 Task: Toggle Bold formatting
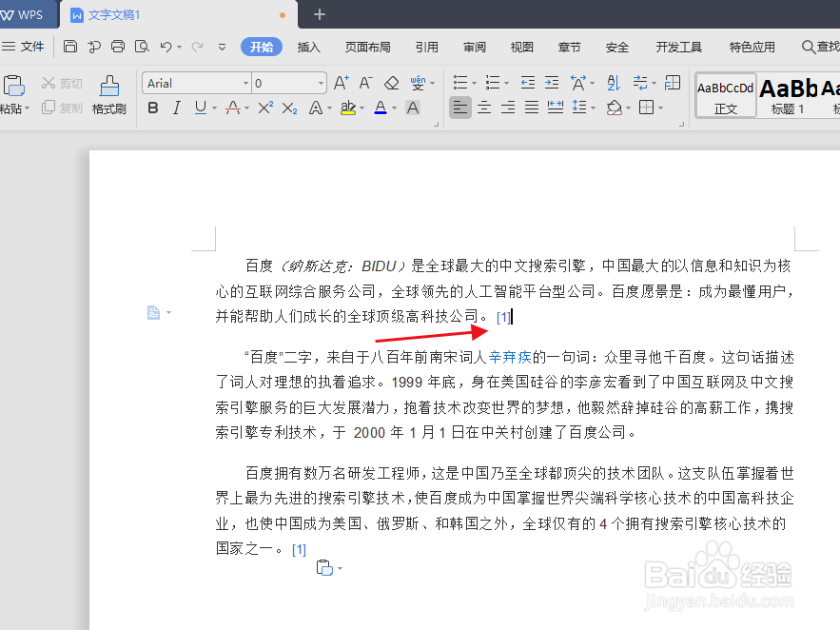click(152, 108)
